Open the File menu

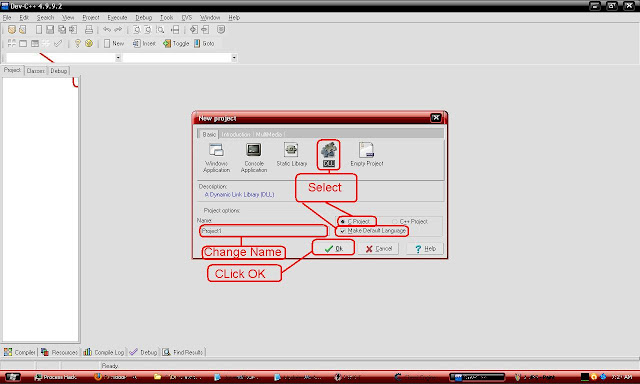[x=7, y=18]
